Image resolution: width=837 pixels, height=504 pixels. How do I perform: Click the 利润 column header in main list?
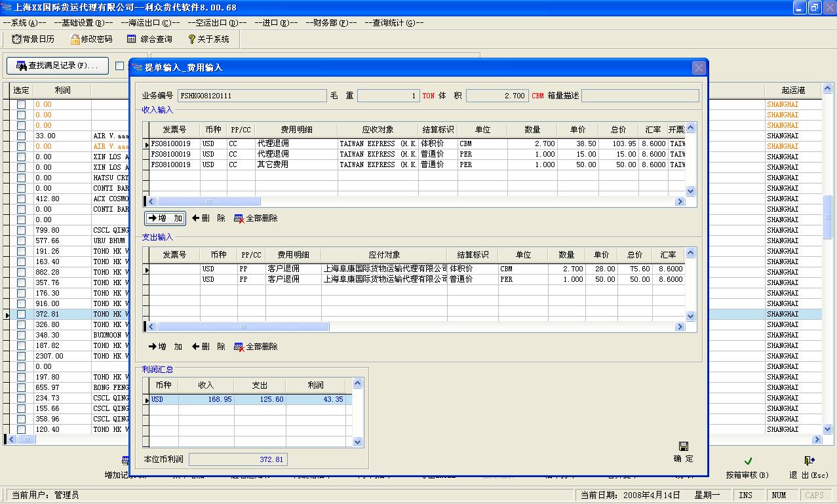point(62,90)
